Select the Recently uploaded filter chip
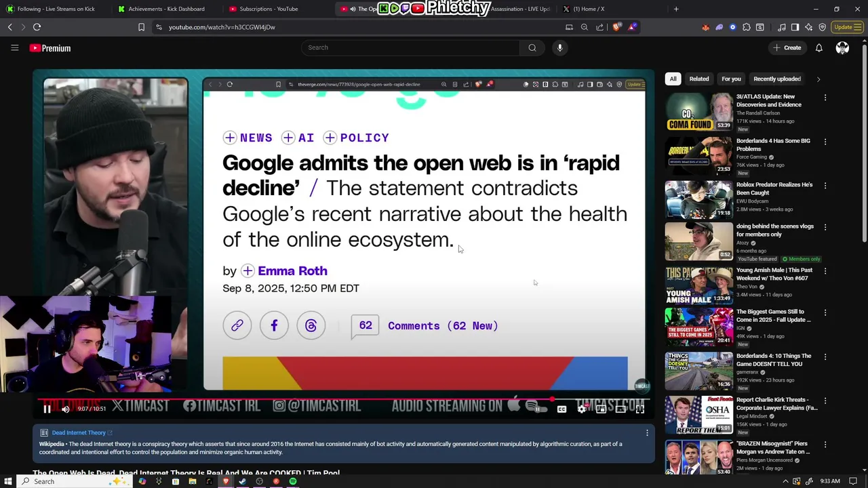Viewport: 868px width, 488px height. (x=777, y=79)
